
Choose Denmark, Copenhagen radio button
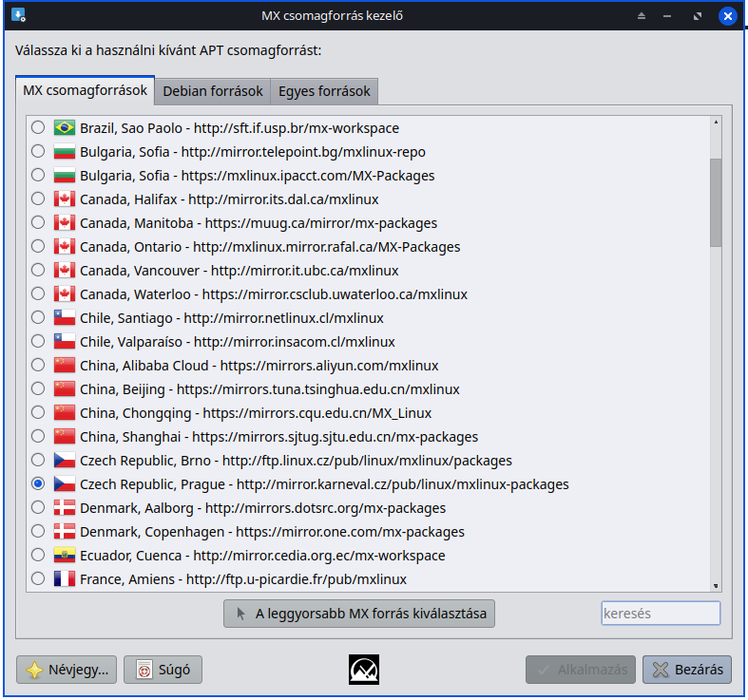pyautogui.click(x=38, y=531)
